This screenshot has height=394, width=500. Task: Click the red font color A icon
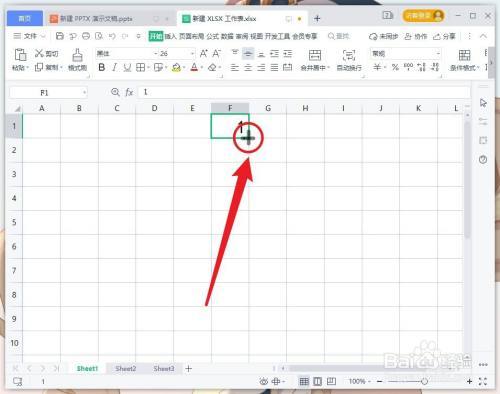(x=194, y=68)
